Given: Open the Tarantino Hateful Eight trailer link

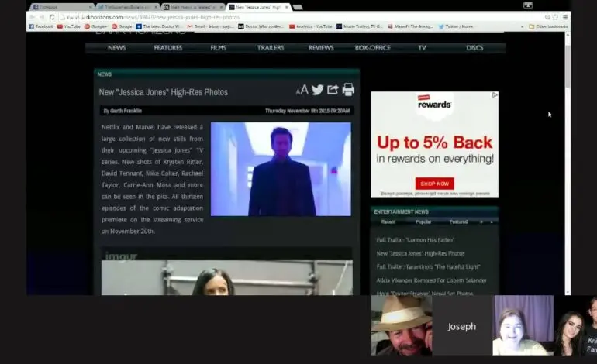Looking at the screenshot, I should tap(428, 267).
